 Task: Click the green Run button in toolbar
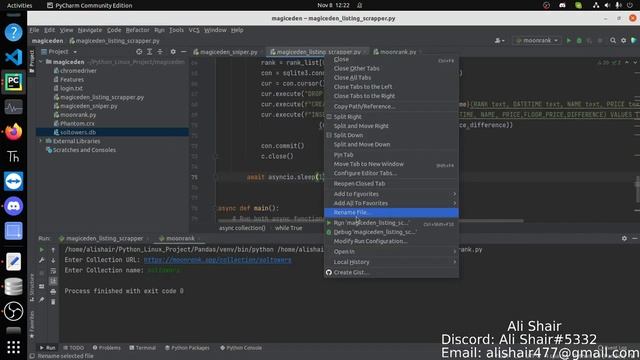[569, 40]
